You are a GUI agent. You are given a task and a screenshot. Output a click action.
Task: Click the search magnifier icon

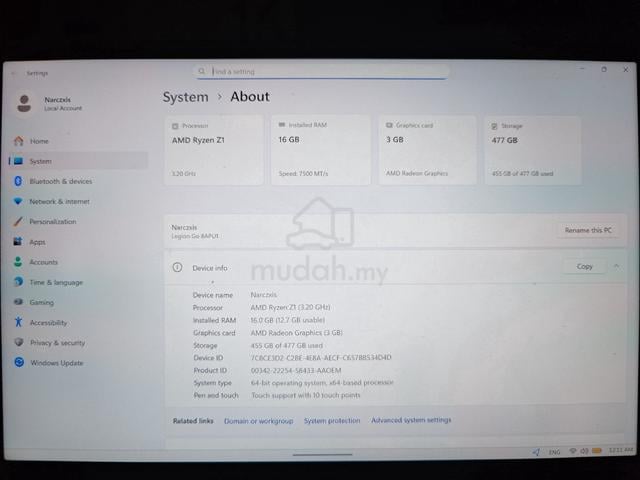(x=202, y=71)
